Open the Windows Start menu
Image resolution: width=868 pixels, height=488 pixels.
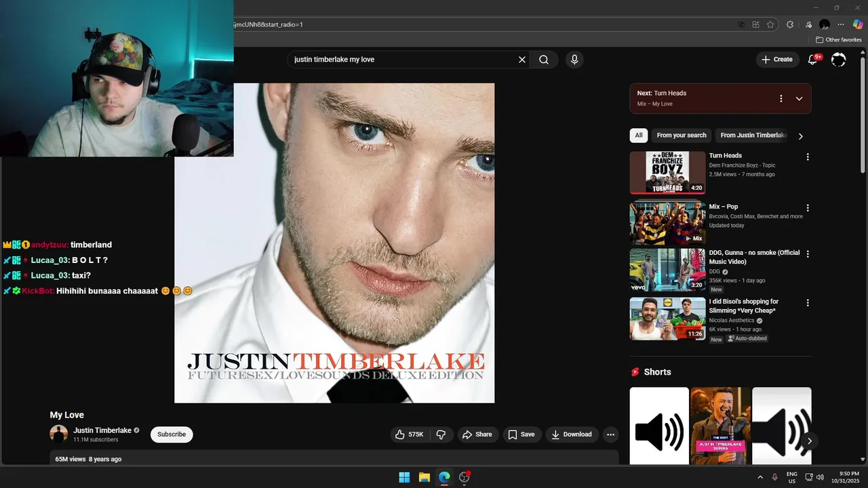[404, 477]
